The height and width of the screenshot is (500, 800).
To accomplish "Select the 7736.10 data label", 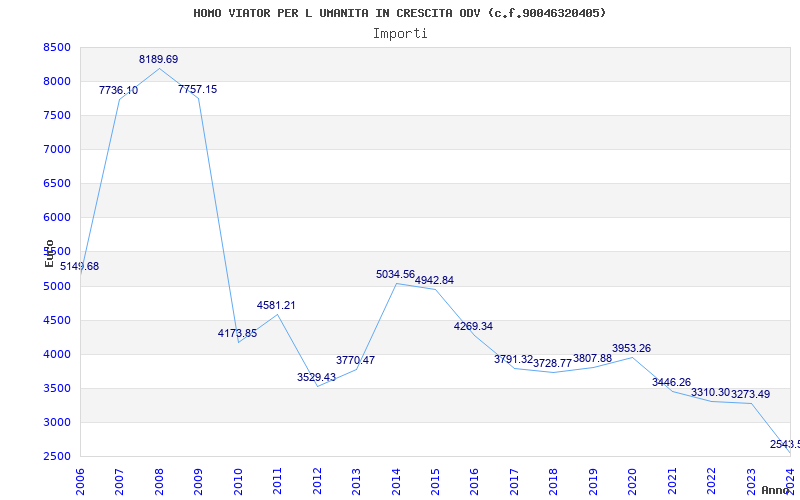I will pos(118,90).
